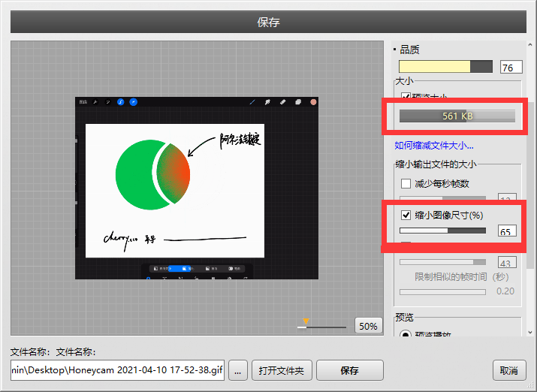The image size is (537, 392).
Task: Click the wrench icon in preview toolbar
Action: point(95,102)
